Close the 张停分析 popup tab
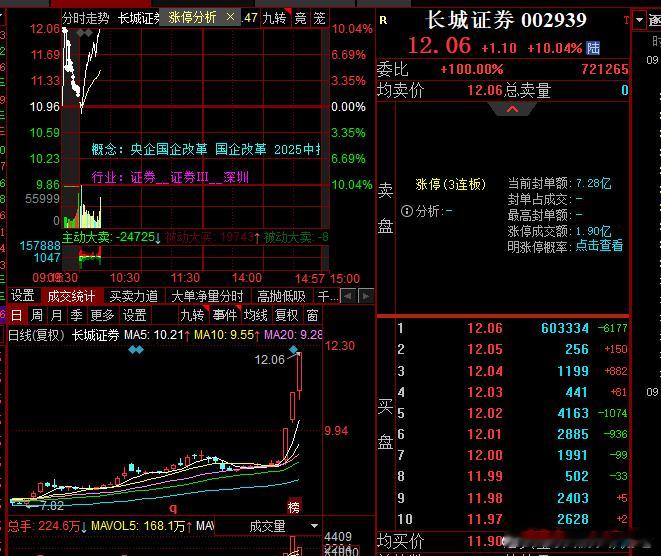The width and height of the screenshot is (661, 556). [230, 17]
